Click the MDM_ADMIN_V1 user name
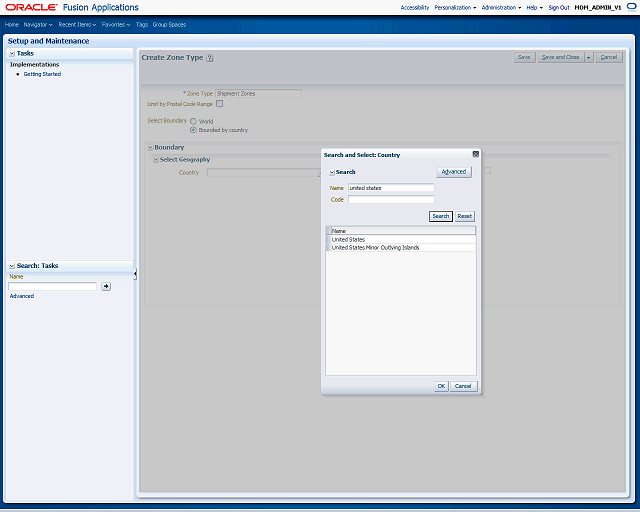Viewport: 640px width, 512px height. pyautogui.click(x=598, y=8)
